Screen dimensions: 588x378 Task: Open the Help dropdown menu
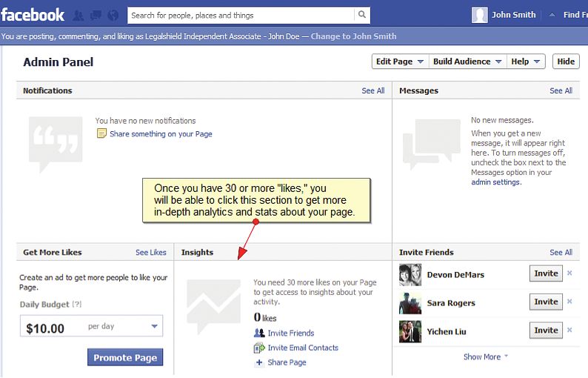(525, 62)
